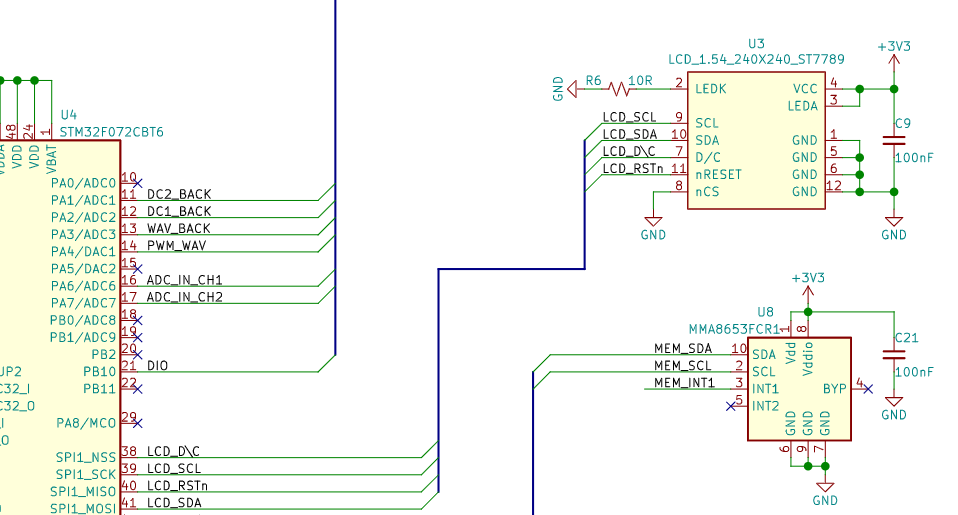Click the no-connect marker on U8 BYP pin

pos(868,389)
